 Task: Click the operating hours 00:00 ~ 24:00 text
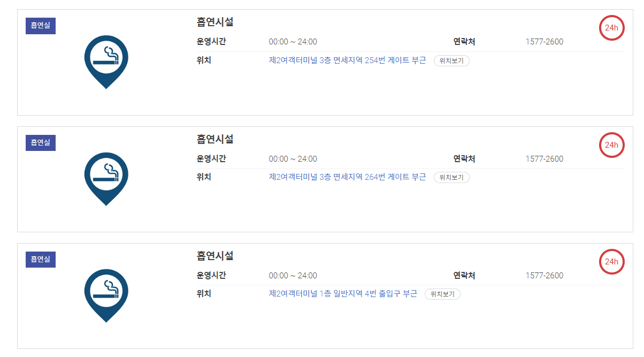(293, 41)
